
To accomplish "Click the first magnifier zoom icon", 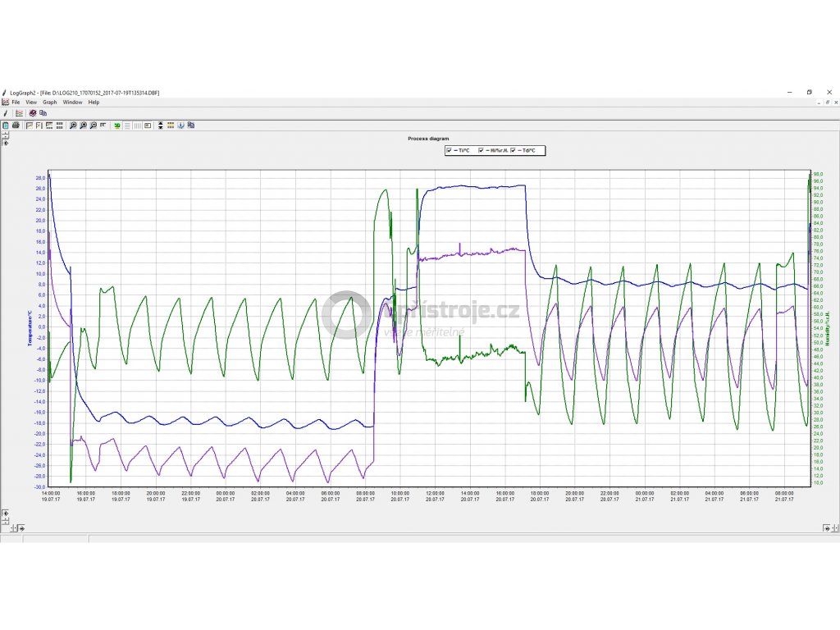I will pyautogui.click(x=73, y=126).
